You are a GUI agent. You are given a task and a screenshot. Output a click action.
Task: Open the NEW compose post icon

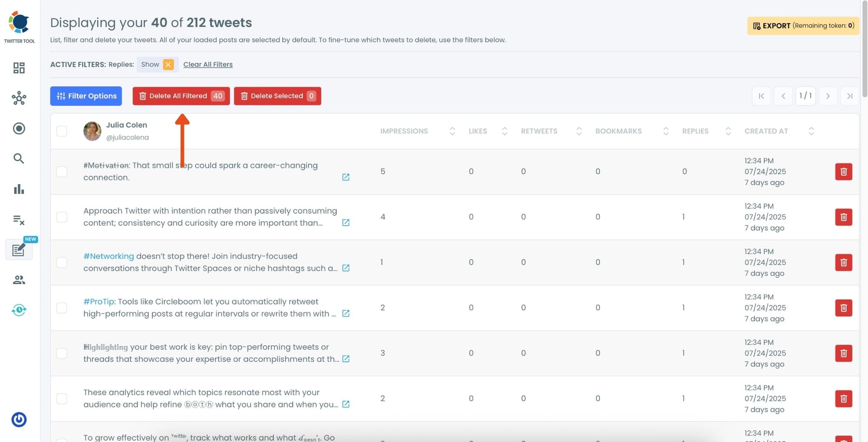click(x=19, y=249)
